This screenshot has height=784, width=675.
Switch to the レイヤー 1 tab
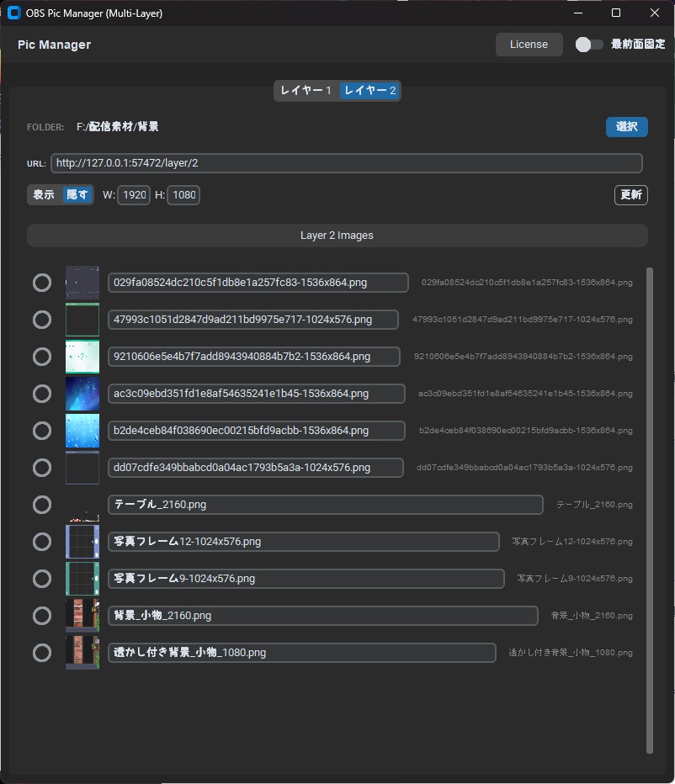tap(306, 91)
